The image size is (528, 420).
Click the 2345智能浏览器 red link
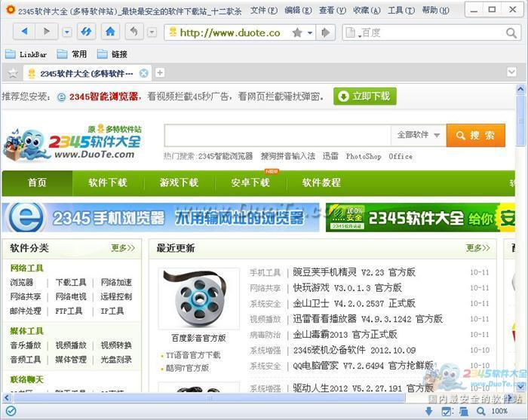tap(104, 97)
